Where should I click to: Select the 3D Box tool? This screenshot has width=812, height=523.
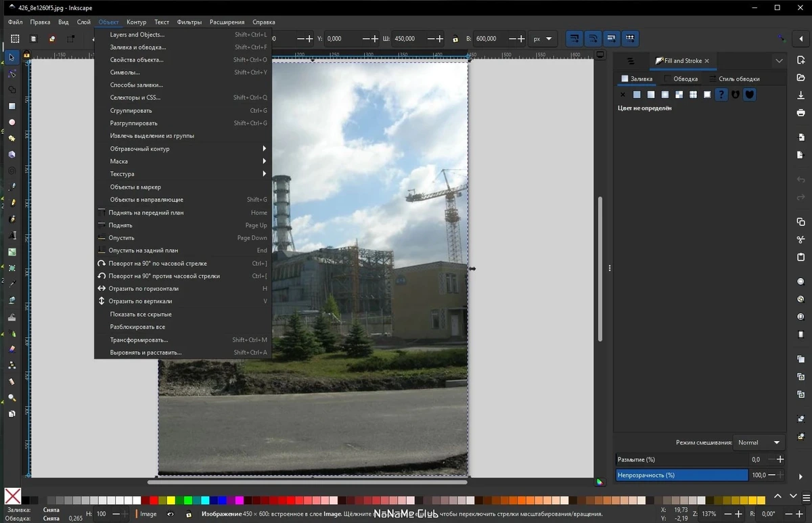[12, 155]
